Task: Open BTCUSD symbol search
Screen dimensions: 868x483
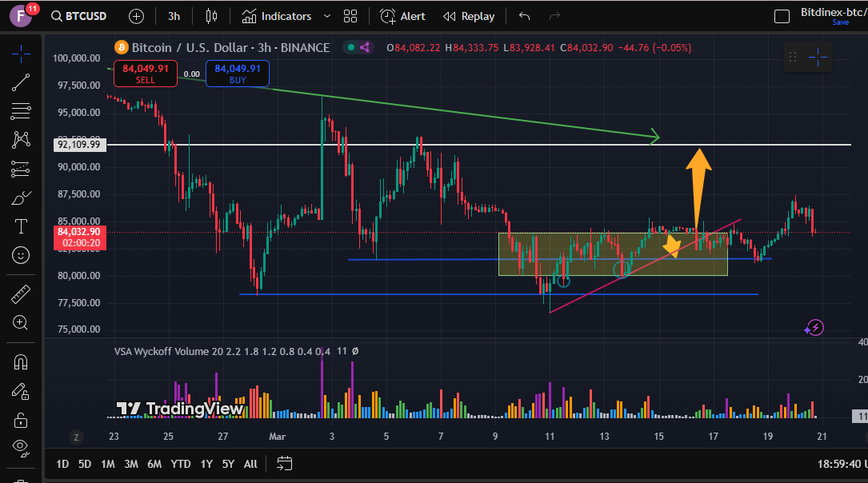Action: point(78,16)
